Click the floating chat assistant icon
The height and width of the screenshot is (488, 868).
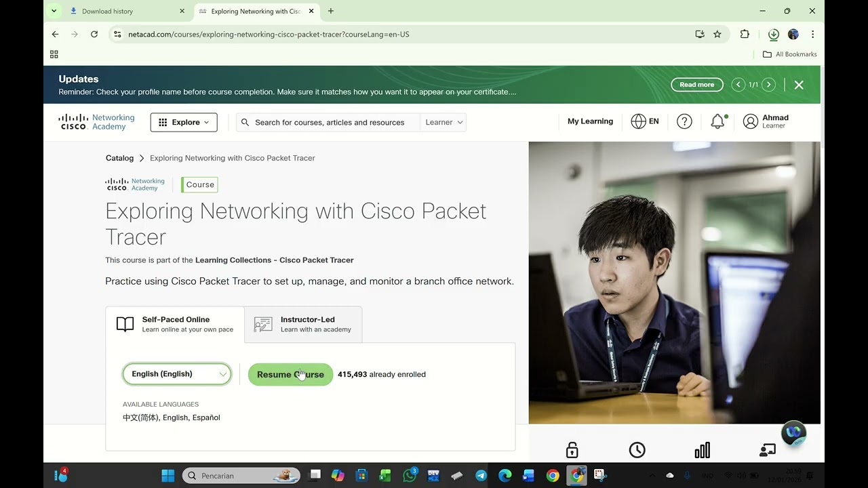[x=793, y=433]
